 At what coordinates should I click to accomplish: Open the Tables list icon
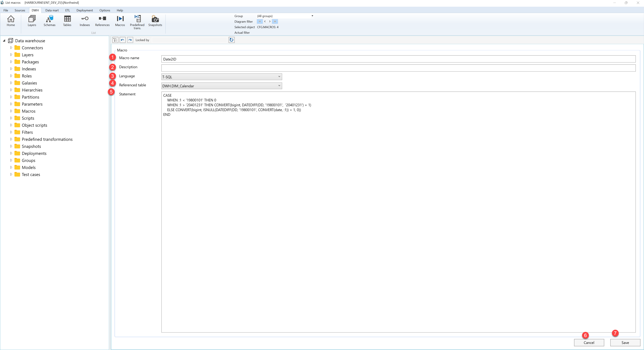tap(67, 21)
